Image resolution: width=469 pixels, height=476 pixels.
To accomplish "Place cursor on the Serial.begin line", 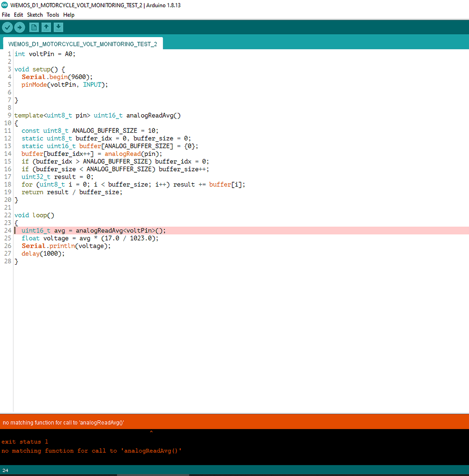I will 57,77.
